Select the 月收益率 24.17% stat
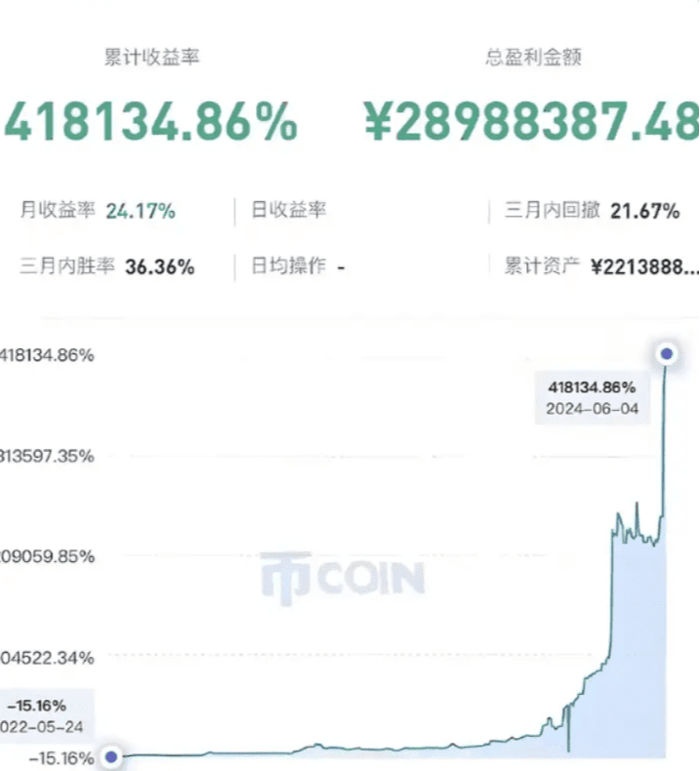The width and height of the screenshot is (700, 771). (98, 211)
